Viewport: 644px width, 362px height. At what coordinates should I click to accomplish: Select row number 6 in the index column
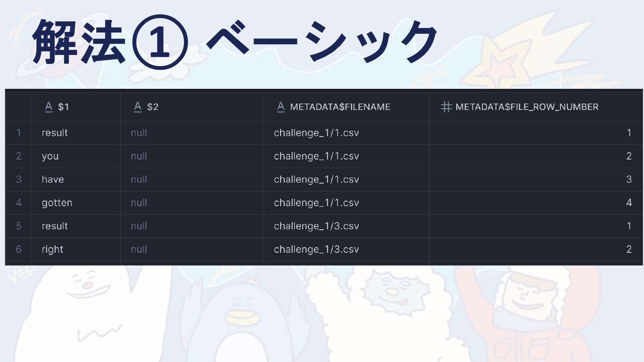pyautogui.click(x=19, y=249)
